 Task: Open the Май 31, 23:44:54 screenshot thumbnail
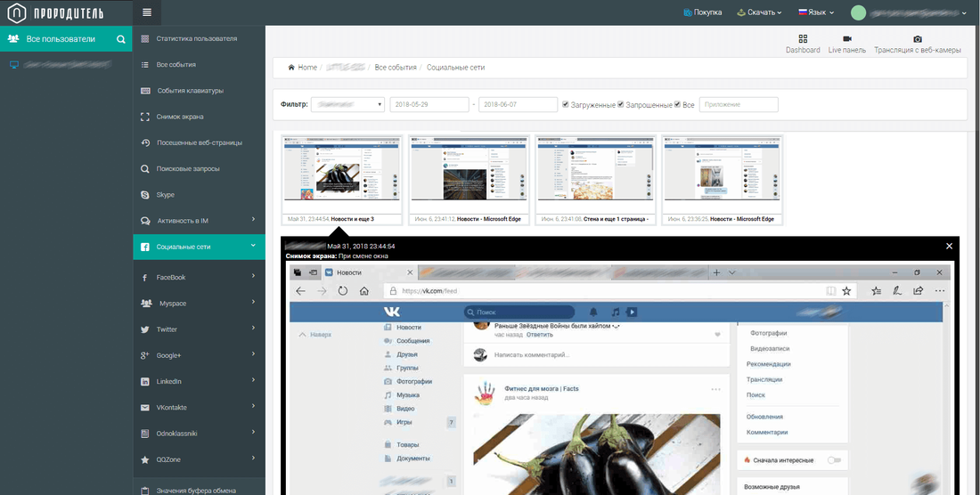341,179
